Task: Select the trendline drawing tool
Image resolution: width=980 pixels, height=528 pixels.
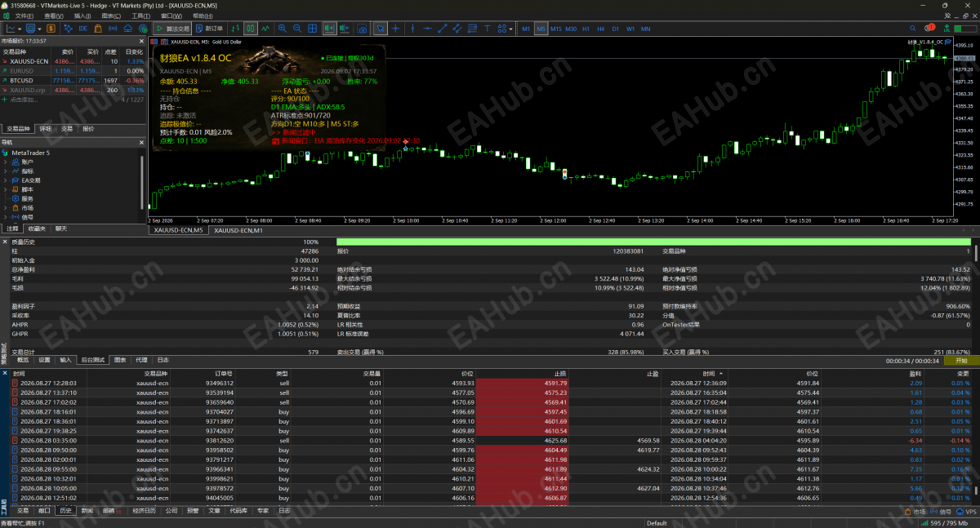Action: point(443,29)
